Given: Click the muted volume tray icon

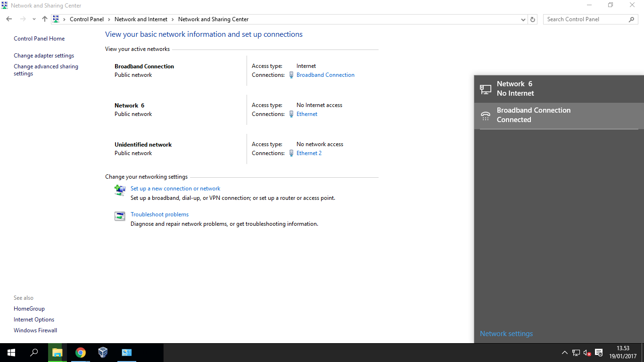Looking at the screenshot, I should click(x=587, y=353).
